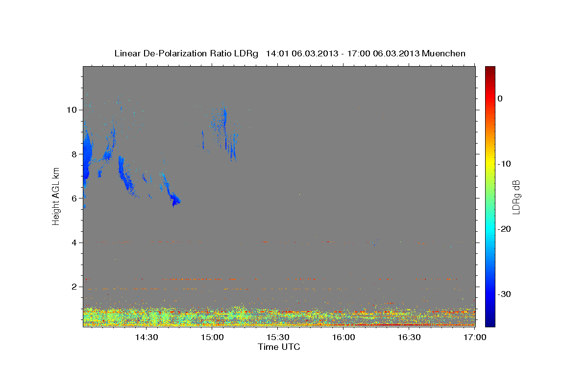The width and height of the screenshot is (588, 392).
Task: Click the 15:00 time tick label
Action: (x=212, y=337)
